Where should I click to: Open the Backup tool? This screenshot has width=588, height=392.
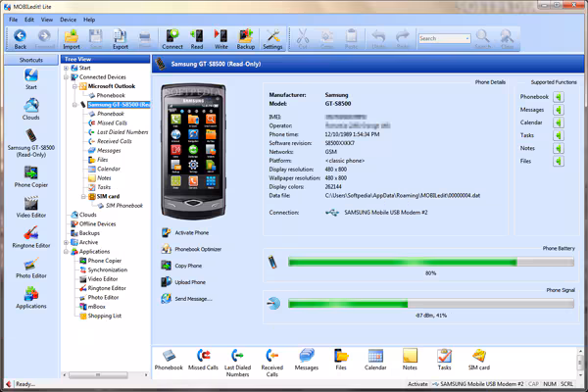pyautogui.click(x=246, y=39)
